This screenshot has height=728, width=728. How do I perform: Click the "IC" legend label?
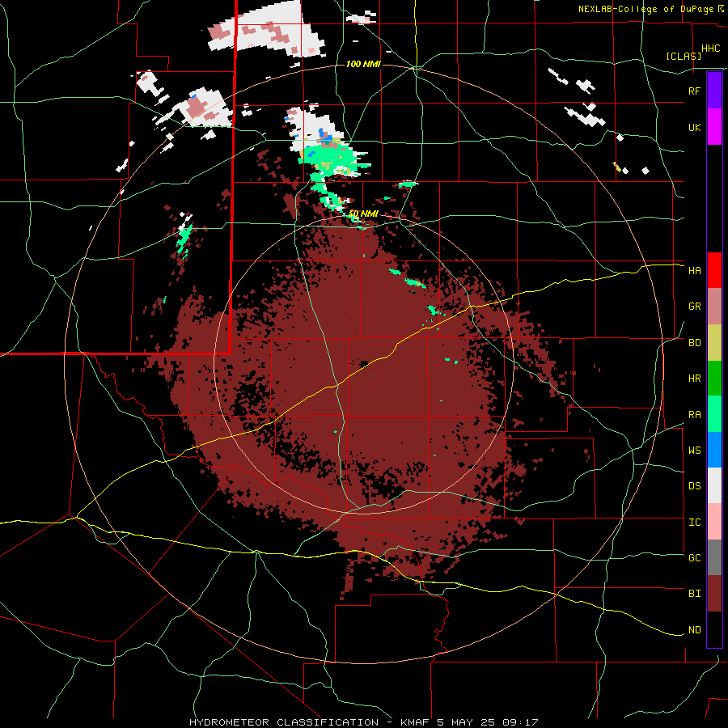click(694, 523)
